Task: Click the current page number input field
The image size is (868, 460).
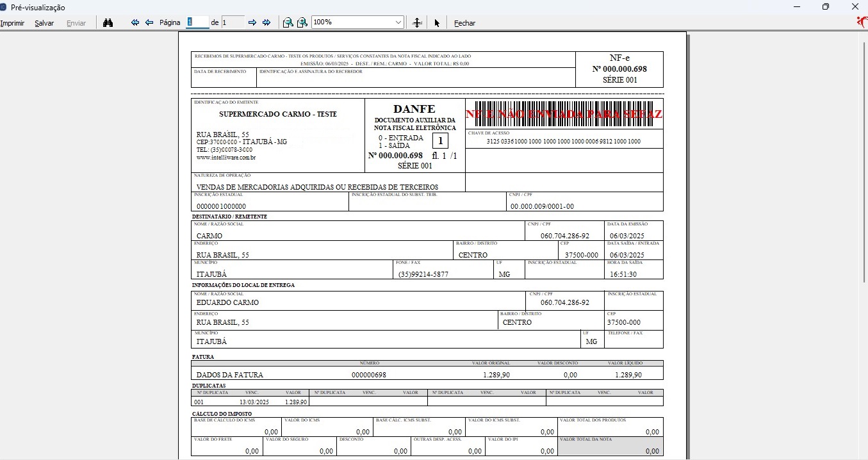Action: pyautogui.click(x=197, y=22)
